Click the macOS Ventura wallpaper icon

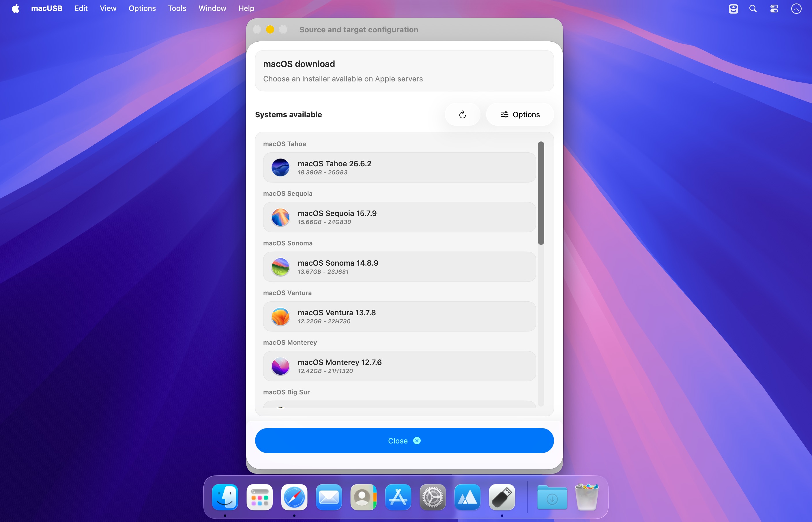click(280, 316)
